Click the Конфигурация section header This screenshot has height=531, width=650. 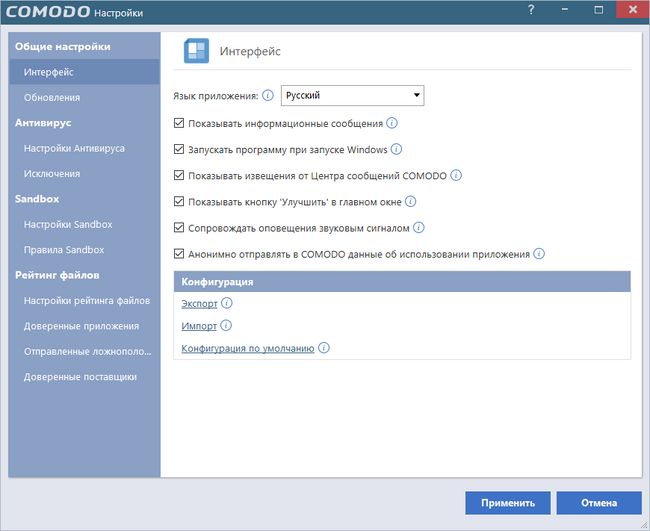click(402, 281)
